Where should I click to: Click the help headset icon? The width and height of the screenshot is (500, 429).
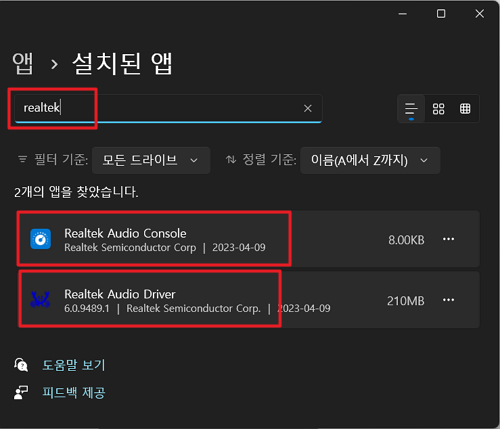coord(21,365)
